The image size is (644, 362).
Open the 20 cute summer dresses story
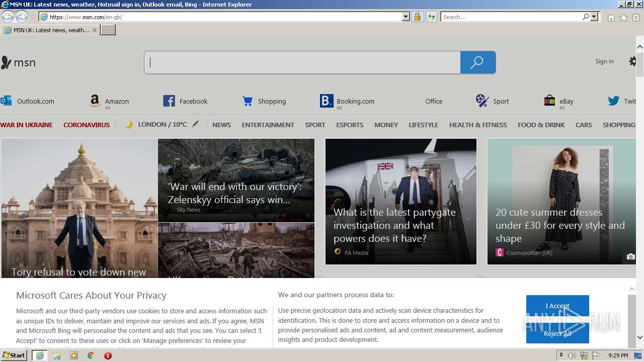561,202
